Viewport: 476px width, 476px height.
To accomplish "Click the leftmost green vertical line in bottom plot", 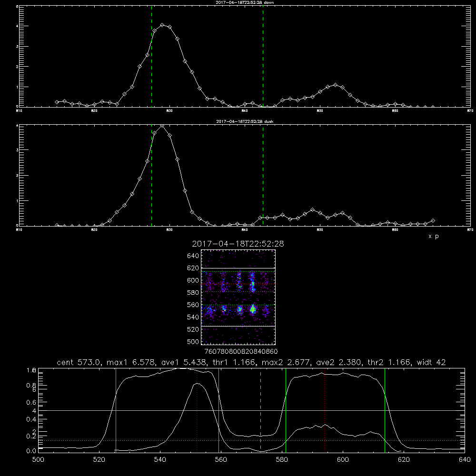I will tap(116, 410).
